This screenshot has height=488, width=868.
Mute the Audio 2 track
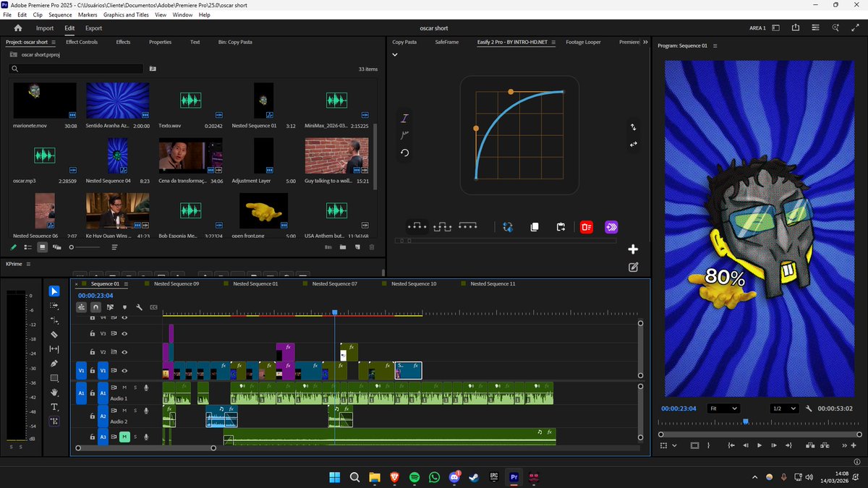(x=124, y=410)
